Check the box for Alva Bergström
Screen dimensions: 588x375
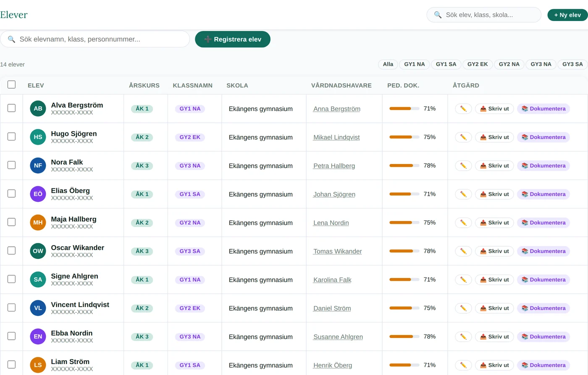click(x=11, y=108)
